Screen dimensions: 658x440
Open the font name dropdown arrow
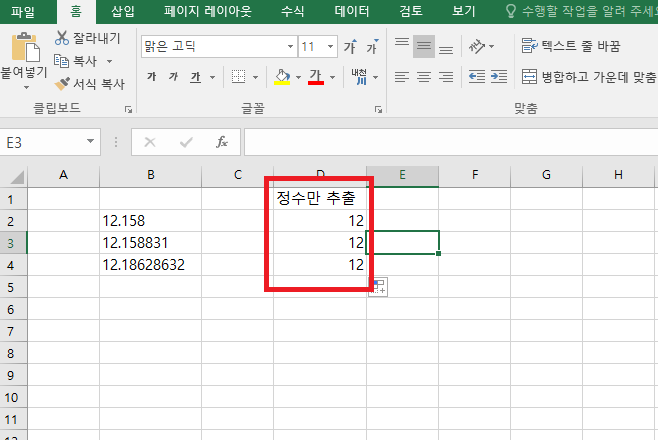[x=290, y=46]
